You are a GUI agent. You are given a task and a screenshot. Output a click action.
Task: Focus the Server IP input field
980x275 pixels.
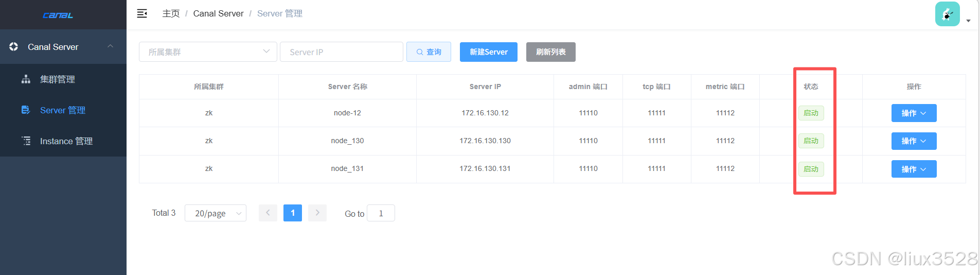pyautogui.click(x=342, y=51)
